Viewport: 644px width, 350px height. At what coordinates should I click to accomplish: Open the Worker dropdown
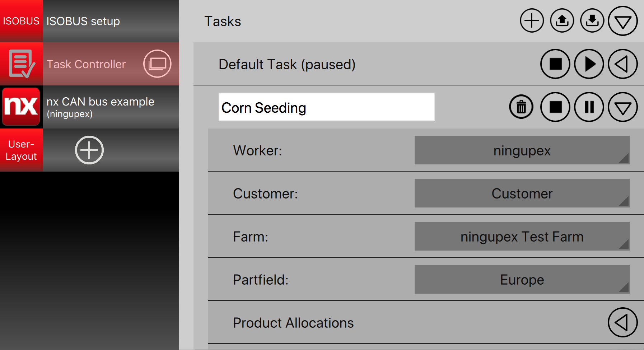[x=522, y=150]
